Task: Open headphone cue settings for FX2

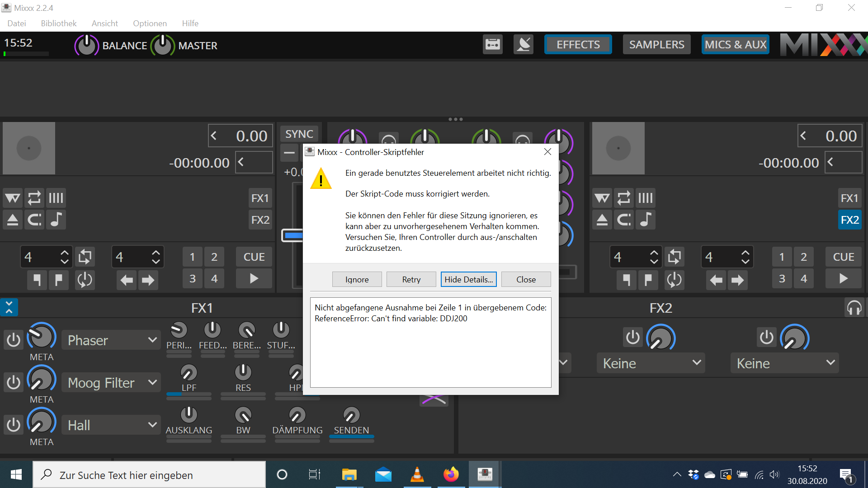Action: pos(854,307)
